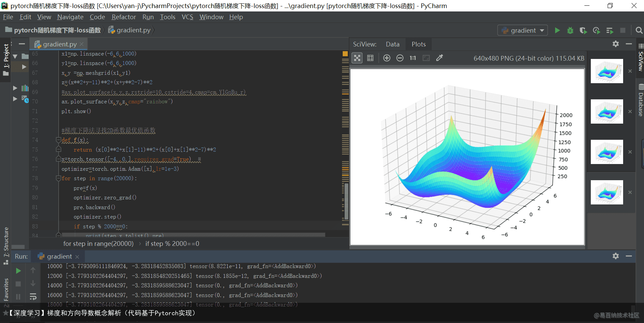Collapse the project root folder arrow
Viewport: 644px width, 323px height.
click(15, 56)
